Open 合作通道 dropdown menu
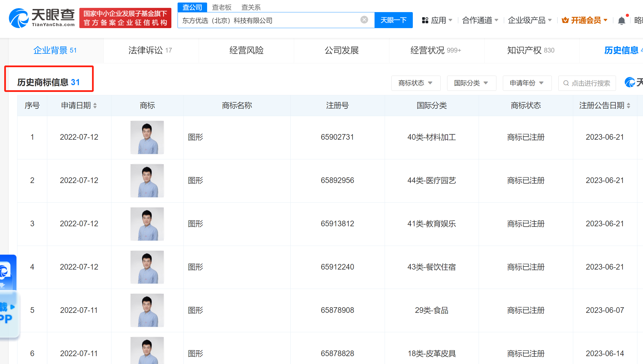This screenshot has width=643, height=364. tap(480, 20)
